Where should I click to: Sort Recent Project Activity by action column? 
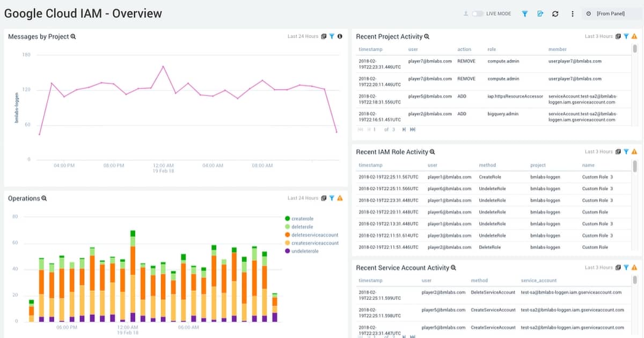pos(464,49)
